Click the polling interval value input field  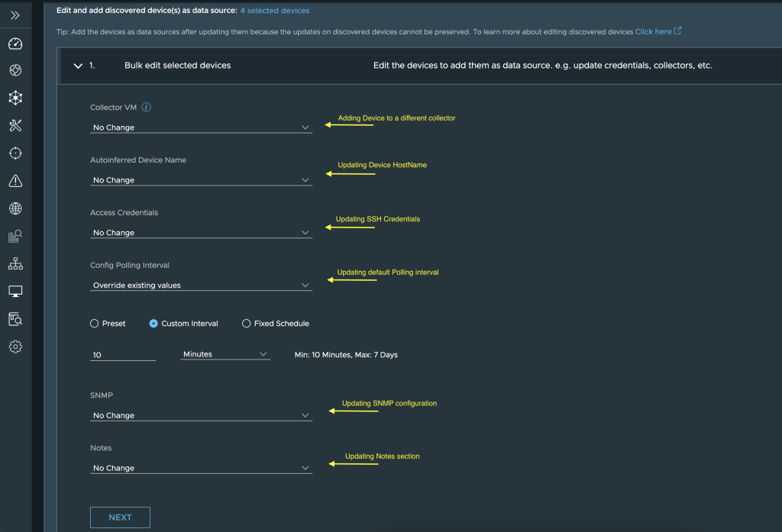[x=123, y=355]
